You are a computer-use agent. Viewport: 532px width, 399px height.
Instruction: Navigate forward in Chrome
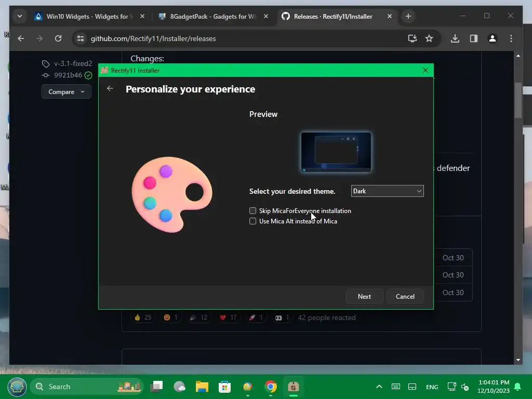(39, 38)
